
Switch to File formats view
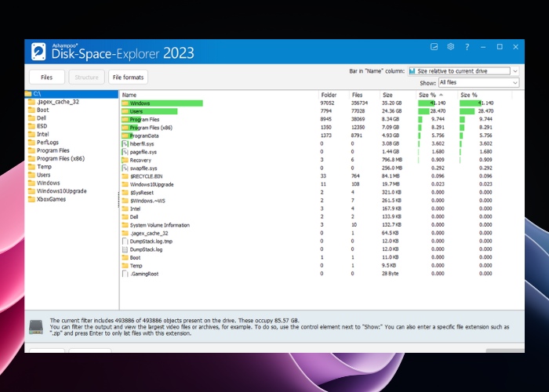128,77
